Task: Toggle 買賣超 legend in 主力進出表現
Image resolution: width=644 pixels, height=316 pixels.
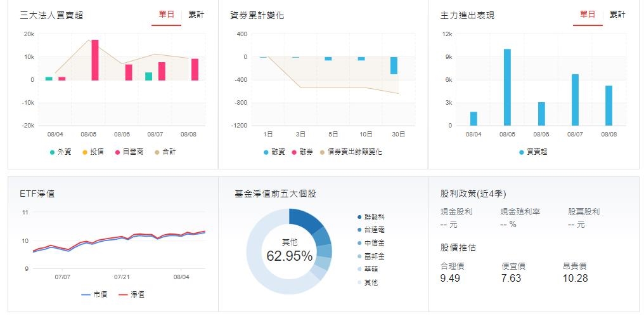Action: click(x=534, y=152)
